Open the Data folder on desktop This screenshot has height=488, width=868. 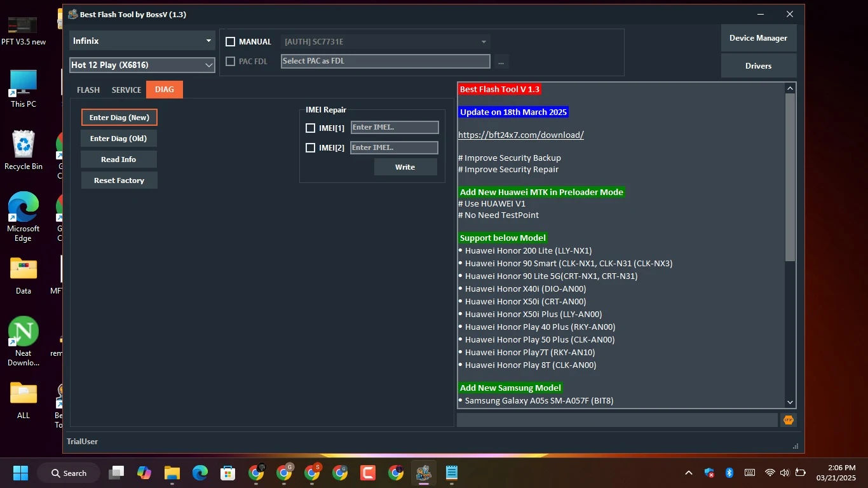[24, 276]
